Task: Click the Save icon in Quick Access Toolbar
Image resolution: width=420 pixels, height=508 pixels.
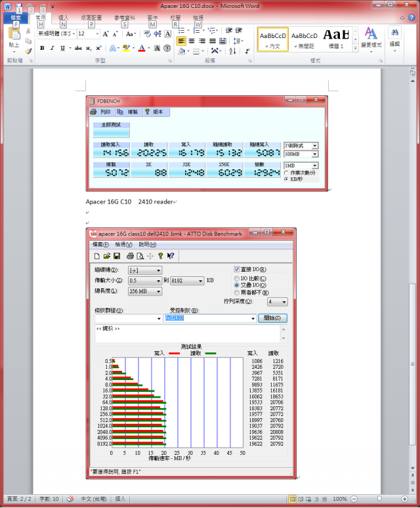Action: [19, 6]
